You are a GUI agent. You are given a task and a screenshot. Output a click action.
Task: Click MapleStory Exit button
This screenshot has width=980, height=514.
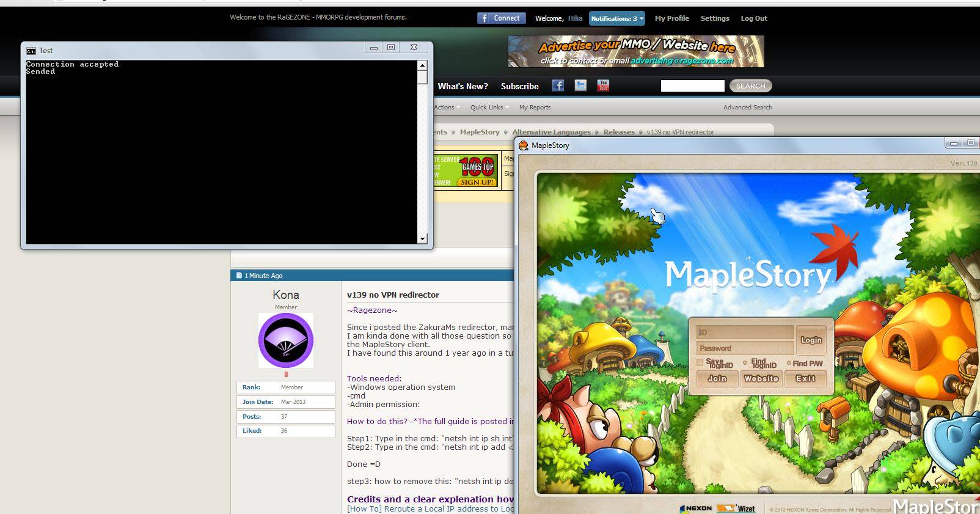pyautogui.click(x=805, y=378)
